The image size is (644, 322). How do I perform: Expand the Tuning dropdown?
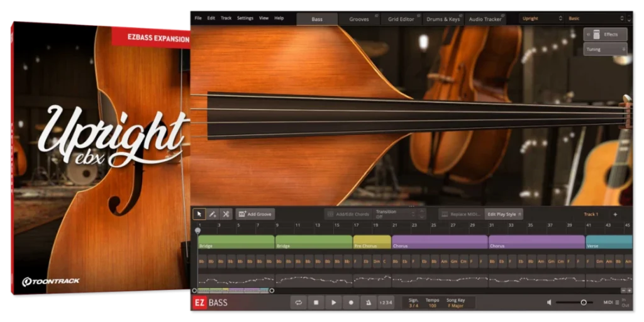tap(604, 49)
